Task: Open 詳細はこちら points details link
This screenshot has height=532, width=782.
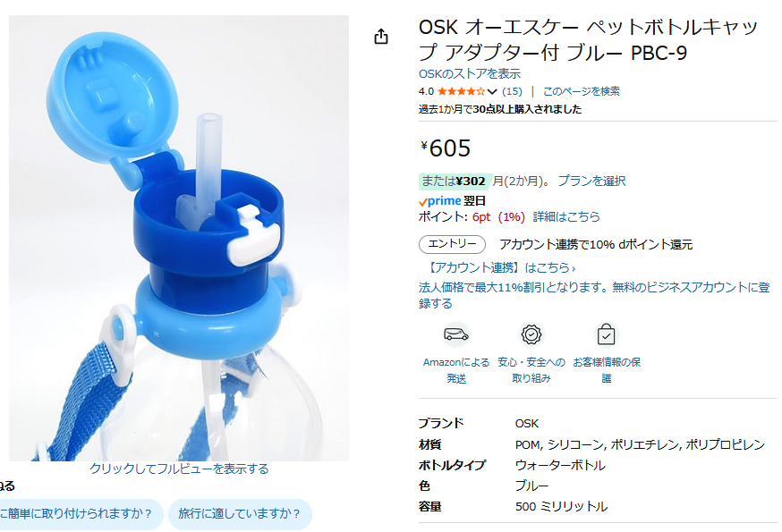Action: tap(566, 217)
